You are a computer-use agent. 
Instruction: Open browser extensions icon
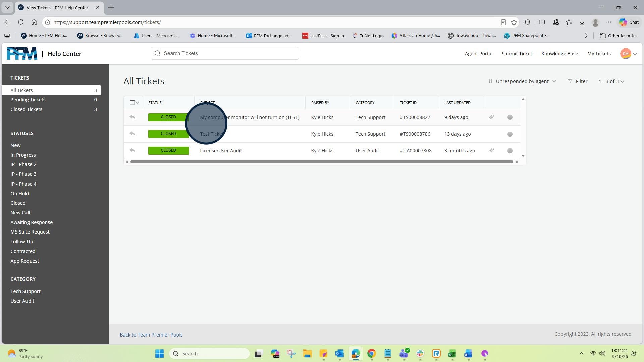[527, 22]
